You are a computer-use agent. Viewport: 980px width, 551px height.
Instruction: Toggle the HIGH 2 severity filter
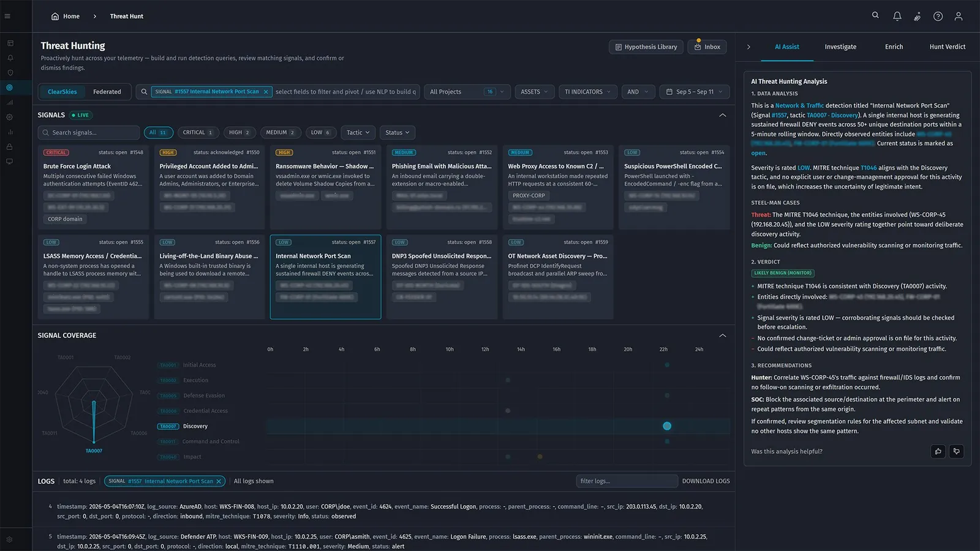coord(239,132)
